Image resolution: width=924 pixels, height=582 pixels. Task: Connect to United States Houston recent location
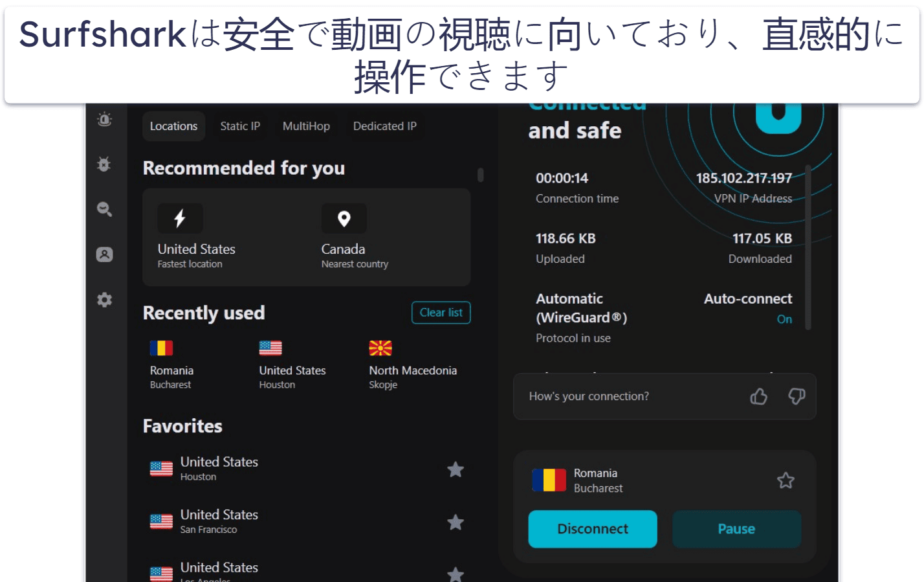[x=292, y=365]
